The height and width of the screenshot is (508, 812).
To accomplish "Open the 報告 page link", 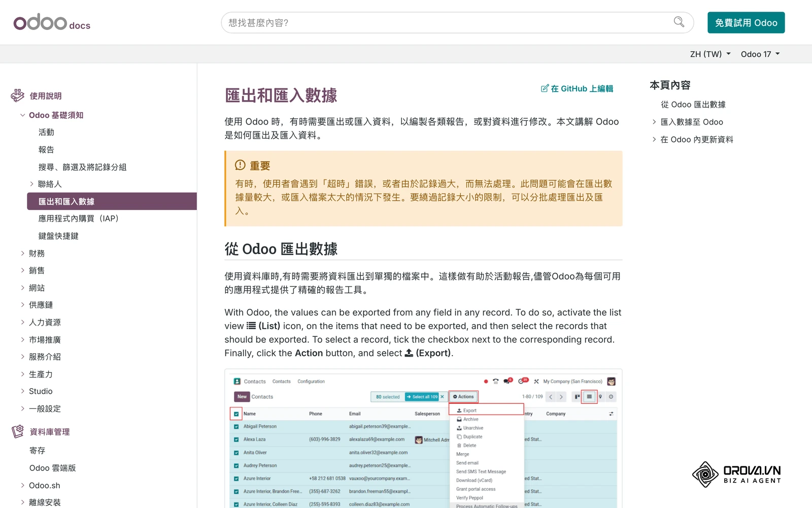I will coord(46,149).
